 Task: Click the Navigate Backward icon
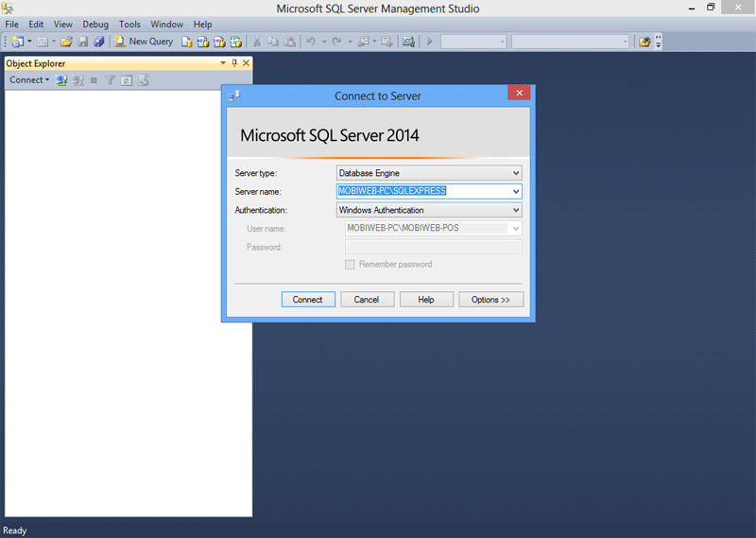click(363, 42)
